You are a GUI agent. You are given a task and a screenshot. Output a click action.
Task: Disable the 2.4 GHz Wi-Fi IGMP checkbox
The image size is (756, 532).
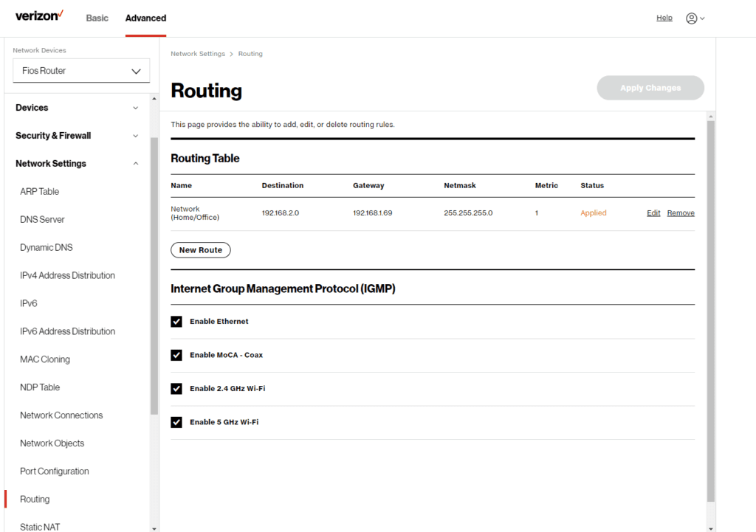tap(176, 388)
